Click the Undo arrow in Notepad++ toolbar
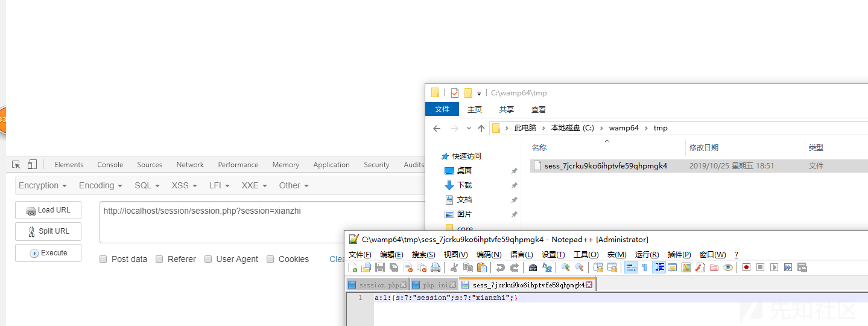Image resolution: width=868 pixels, height=326 pixels. (500, 267)
